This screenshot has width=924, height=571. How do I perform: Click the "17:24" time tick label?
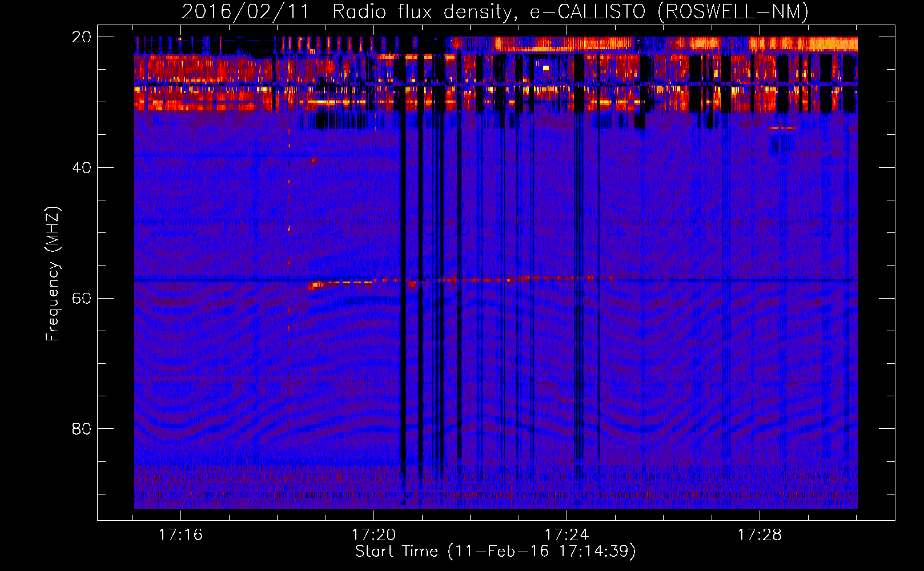tap(567, 535)
